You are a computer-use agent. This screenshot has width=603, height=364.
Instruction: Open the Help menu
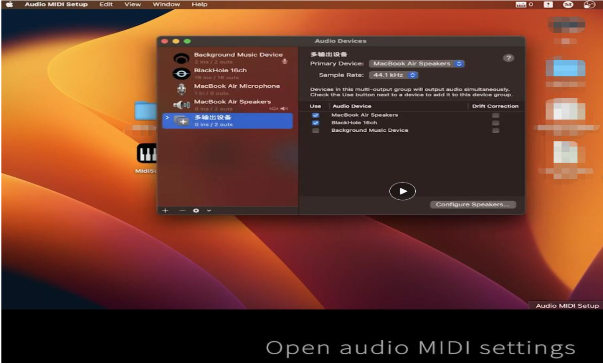click(x=199, y=5)
